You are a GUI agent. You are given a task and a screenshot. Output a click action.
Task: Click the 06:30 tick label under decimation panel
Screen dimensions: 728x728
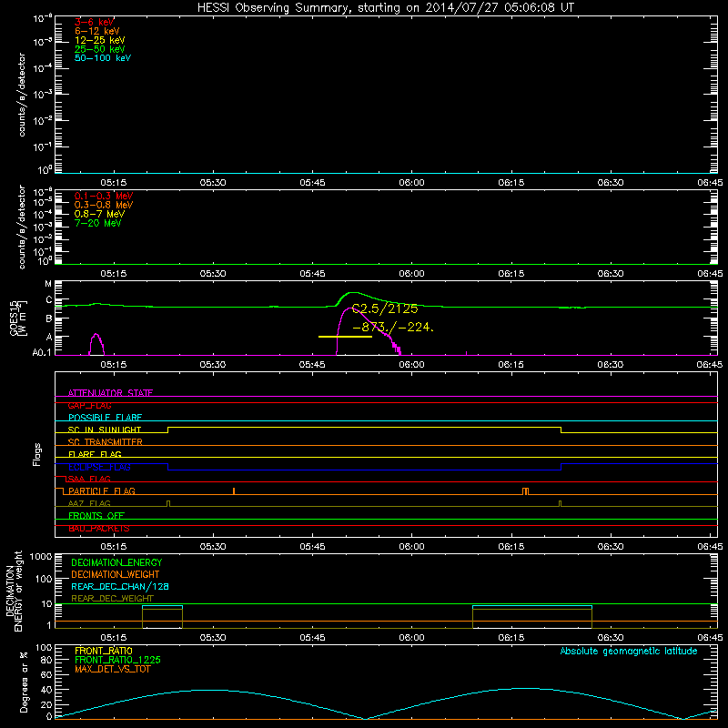point(610,638)
